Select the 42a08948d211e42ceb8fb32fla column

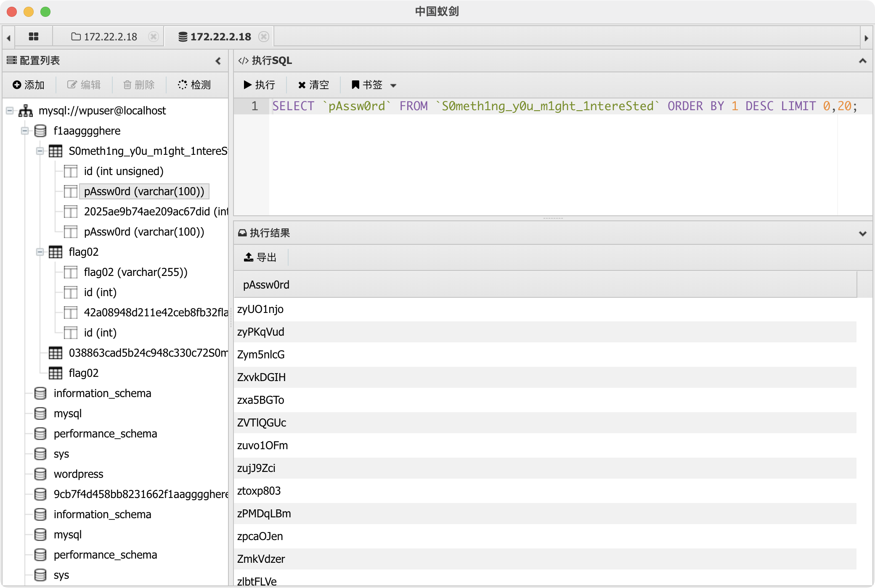pos(156,313)
